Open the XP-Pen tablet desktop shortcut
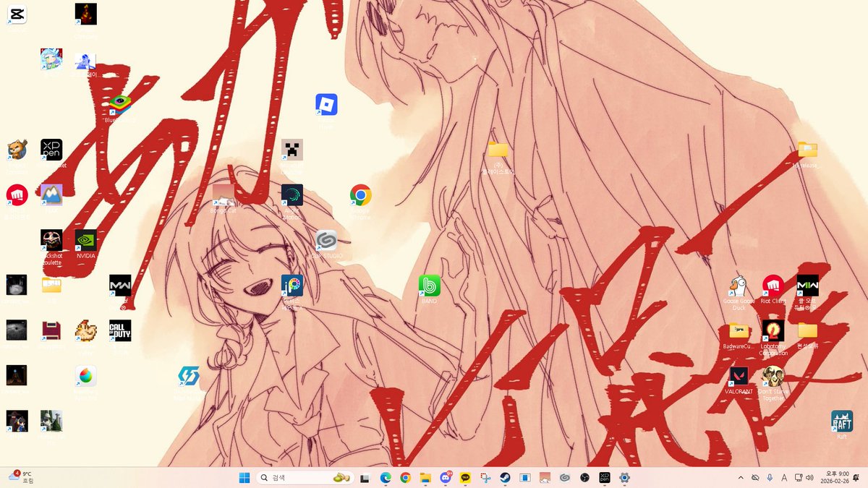 (51, 150)
